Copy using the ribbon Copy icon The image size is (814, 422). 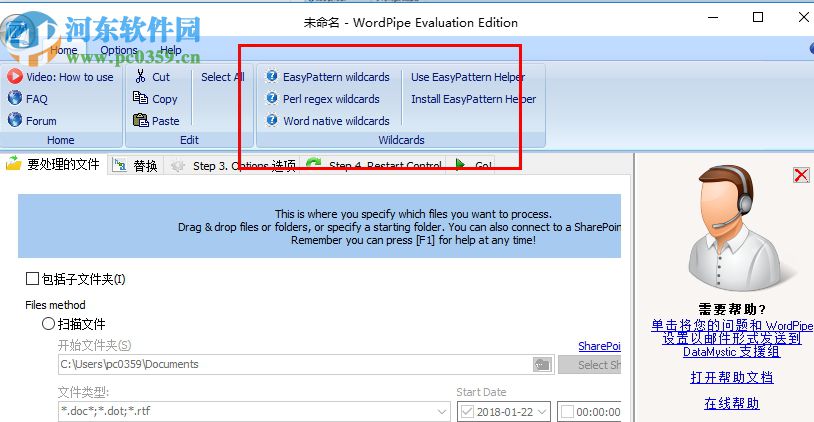pyautogui.click(x=140, y=98)
